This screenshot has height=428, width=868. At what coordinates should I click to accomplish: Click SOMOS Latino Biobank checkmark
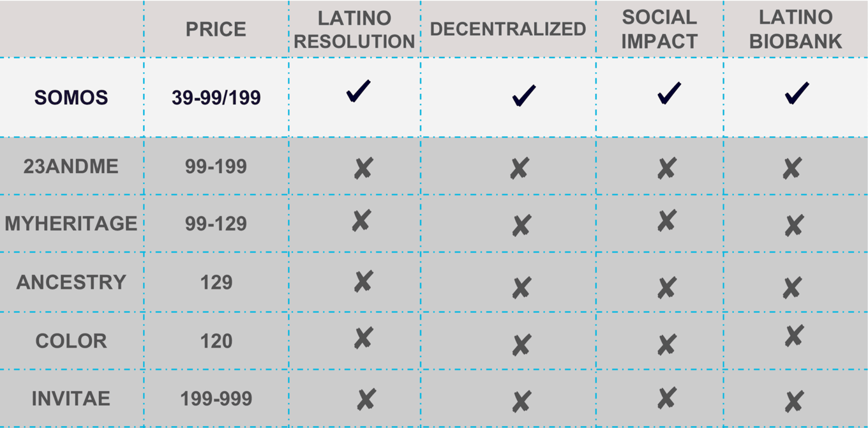797,93
